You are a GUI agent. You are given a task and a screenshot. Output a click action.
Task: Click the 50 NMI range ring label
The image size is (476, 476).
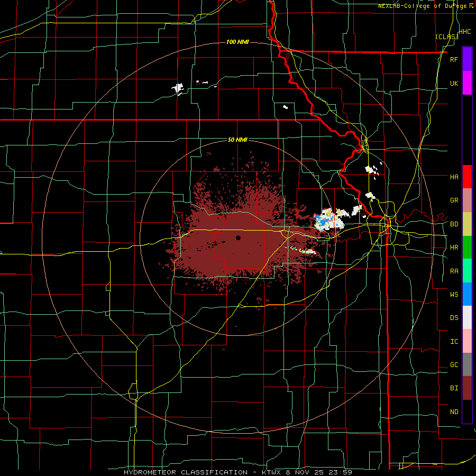tap(237, 140)
